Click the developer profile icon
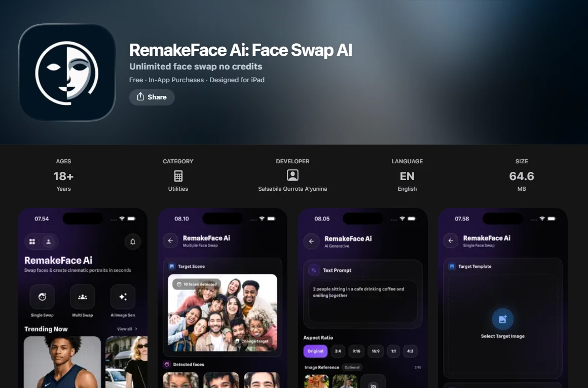588x388 pixels. click(292, 175)
